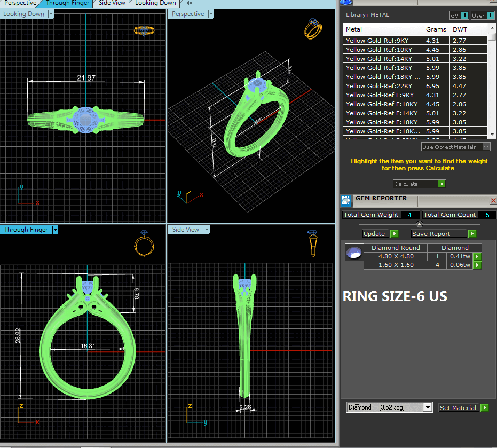Open the Looking Down viewport dropdown arrow
The height and width of the screenshot is (448, 497).
[51, 14]
